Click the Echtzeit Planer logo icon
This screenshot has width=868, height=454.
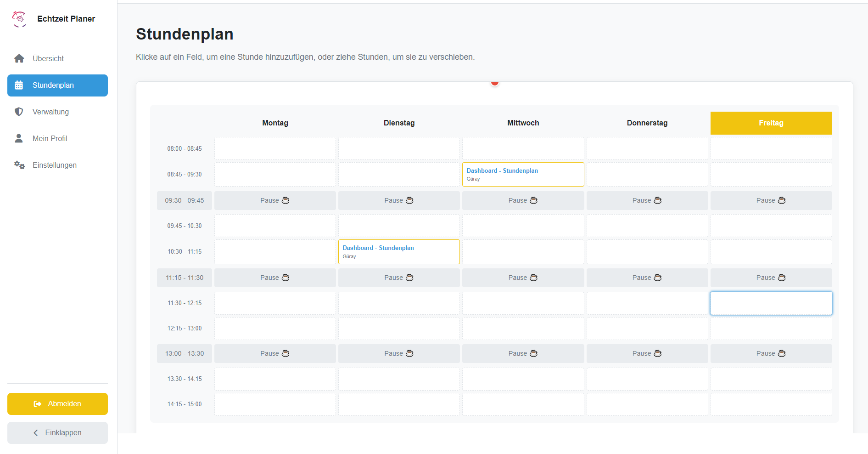tap(19, 19)
